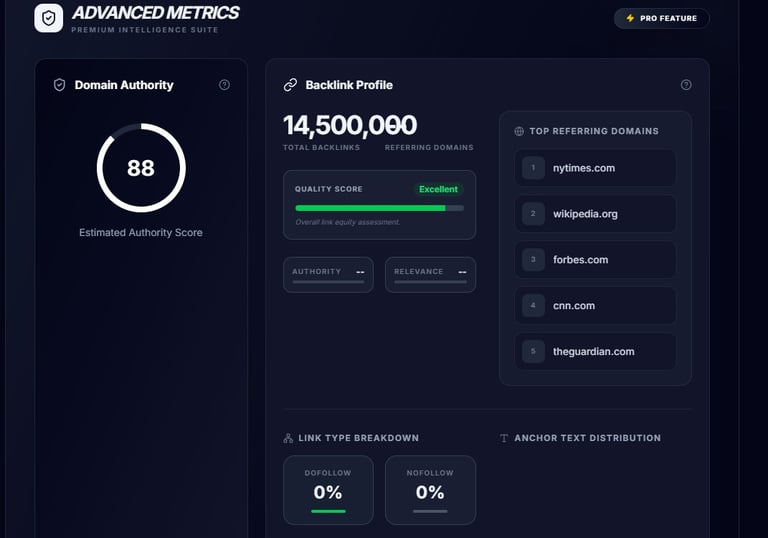This screenshot has width=768, height=538.
Task: Click the PRO FEATURE badge
Action: (x=661, y=18)
